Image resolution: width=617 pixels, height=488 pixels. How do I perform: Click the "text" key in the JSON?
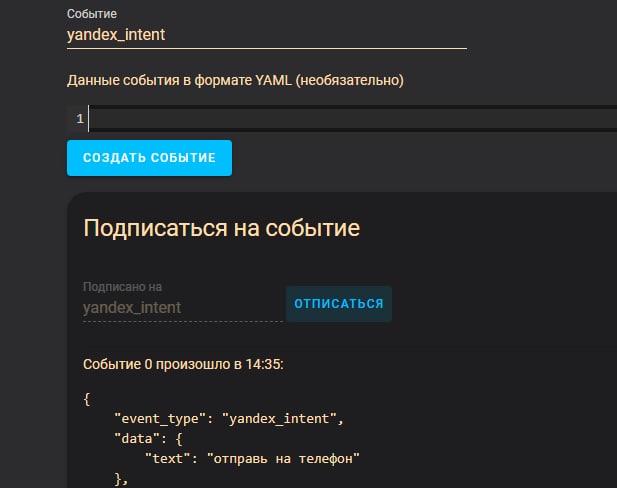170,458
